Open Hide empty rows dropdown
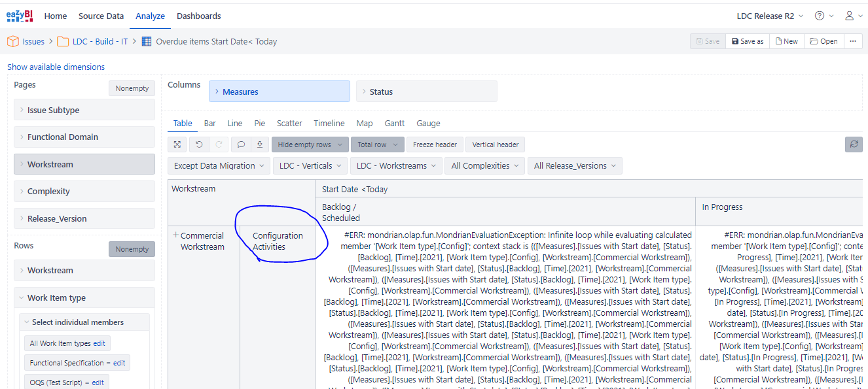 [310, 144]
